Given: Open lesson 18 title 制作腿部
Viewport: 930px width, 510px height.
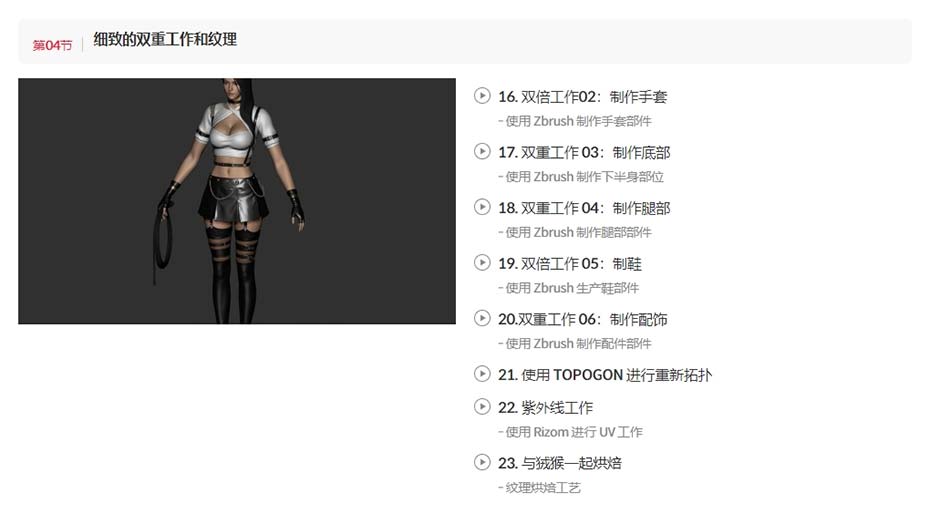Looking at the screenshot, I should pos(584,208).
